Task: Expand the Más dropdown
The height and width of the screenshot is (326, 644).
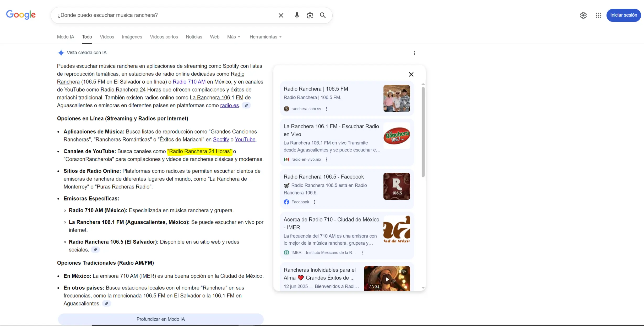Action: (x=234, y=37)
